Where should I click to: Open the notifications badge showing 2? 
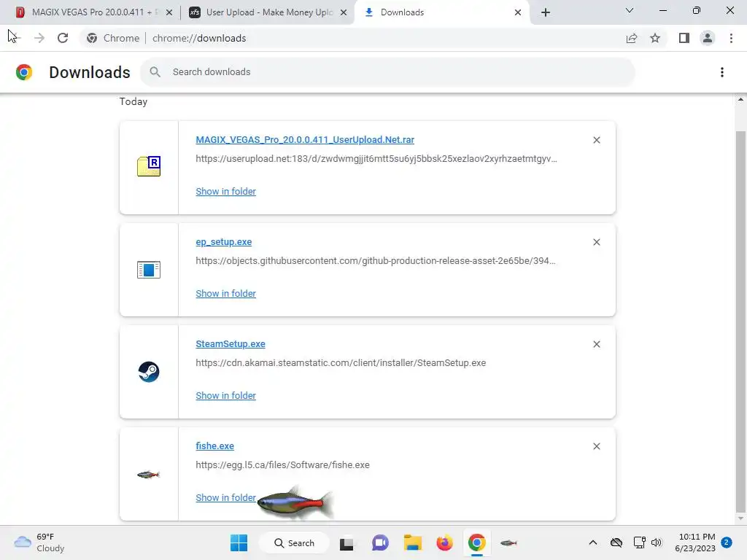pos(727,542)
